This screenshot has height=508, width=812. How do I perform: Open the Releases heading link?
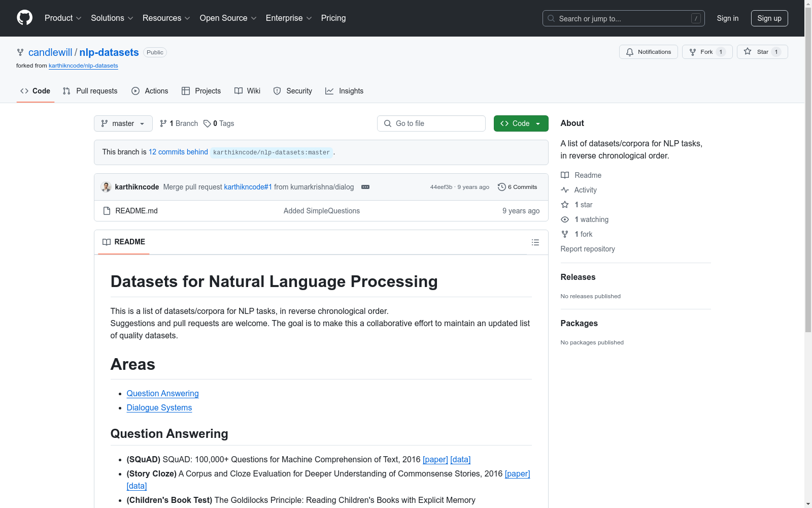tap(578, 277)
